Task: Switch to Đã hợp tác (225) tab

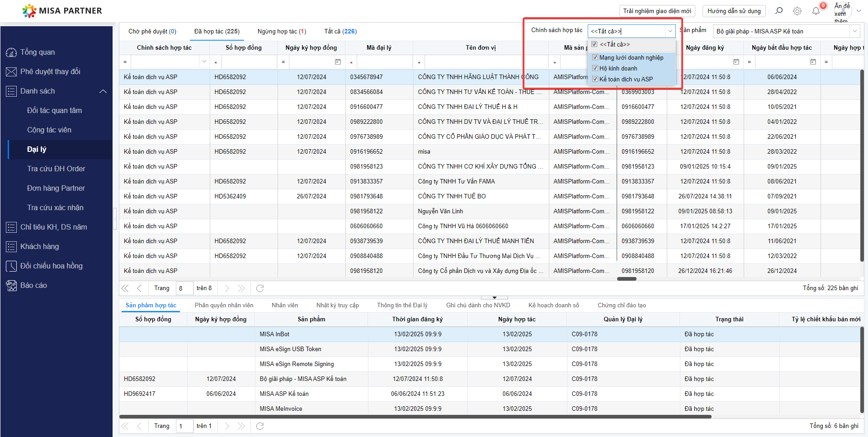Action: (217, 31)
